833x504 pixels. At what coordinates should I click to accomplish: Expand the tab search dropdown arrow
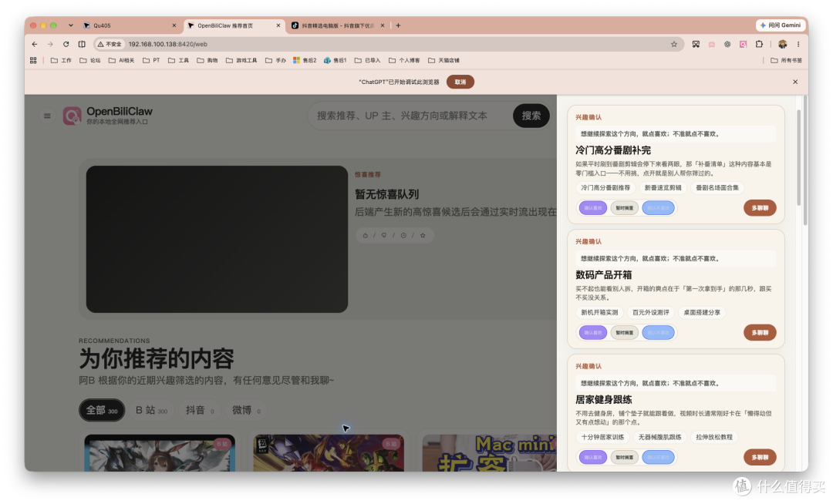click(71, 25)
